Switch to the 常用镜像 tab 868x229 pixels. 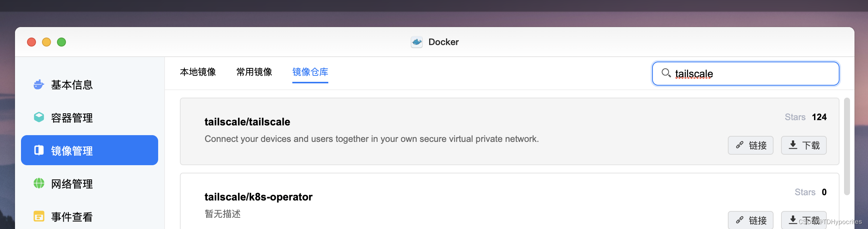point(254,72)
